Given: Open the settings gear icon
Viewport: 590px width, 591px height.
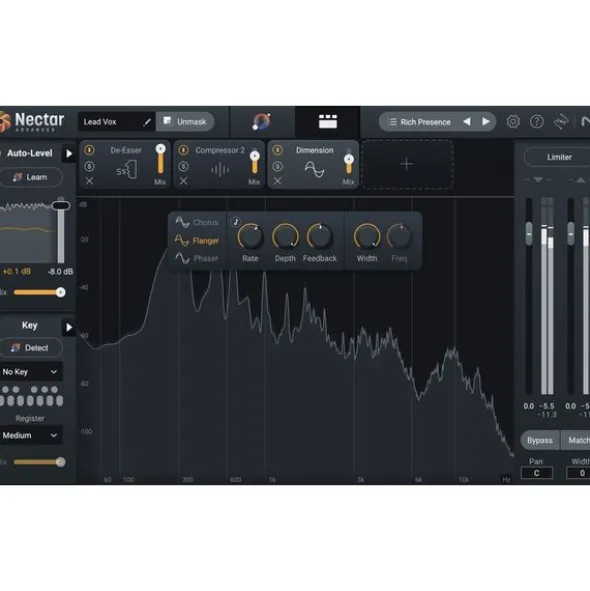Looking at the screenshot, I should tap(513, 122).
